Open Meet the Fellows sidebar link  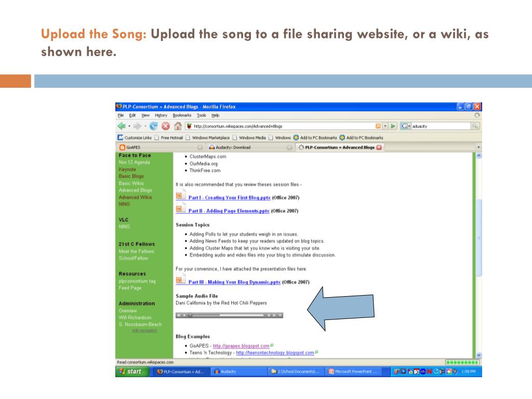pos(137,251)
